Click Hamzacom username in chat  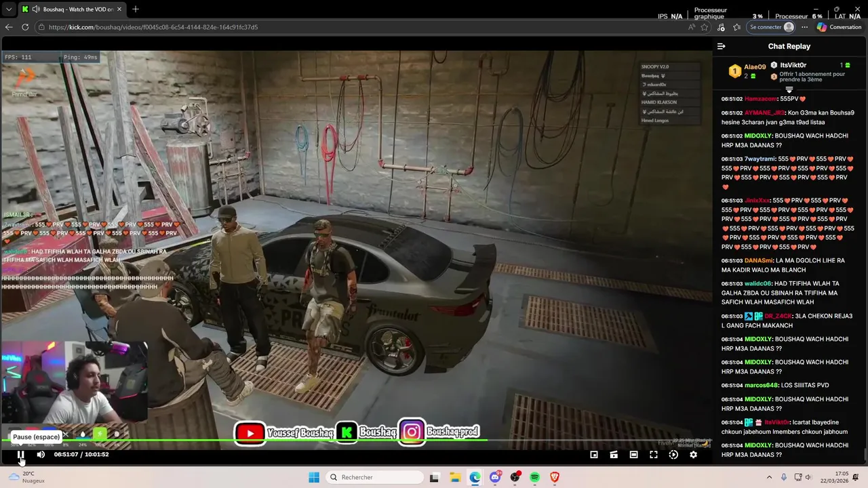pyautogui.click(x=759, y=99)
